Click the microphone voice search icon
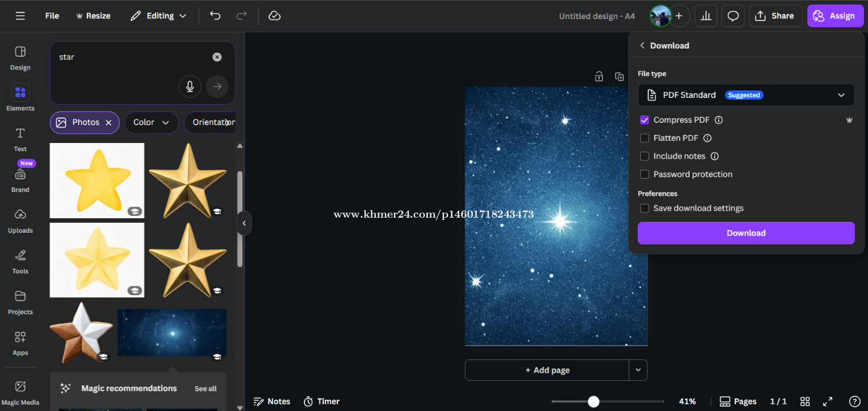Screen dimensions: 868x411 pyautogui.click(x=189, y=87)
